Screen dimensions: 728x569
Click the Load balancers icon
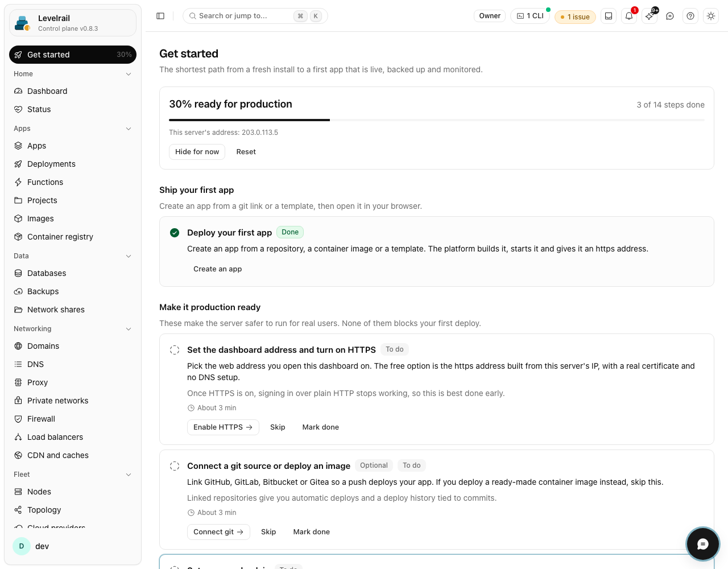click(18, 437)
